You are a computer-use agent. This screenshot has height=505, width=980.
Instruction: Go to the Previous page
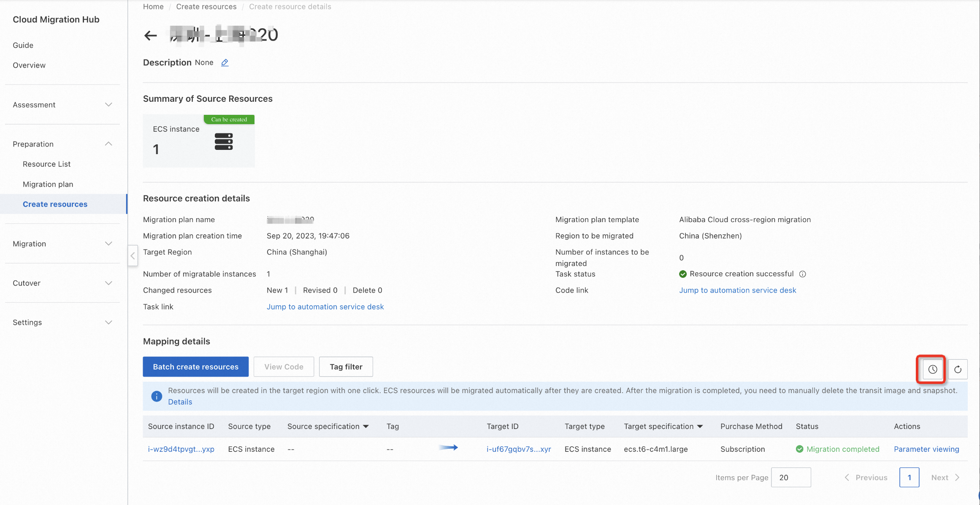click(x=866, y=478)
